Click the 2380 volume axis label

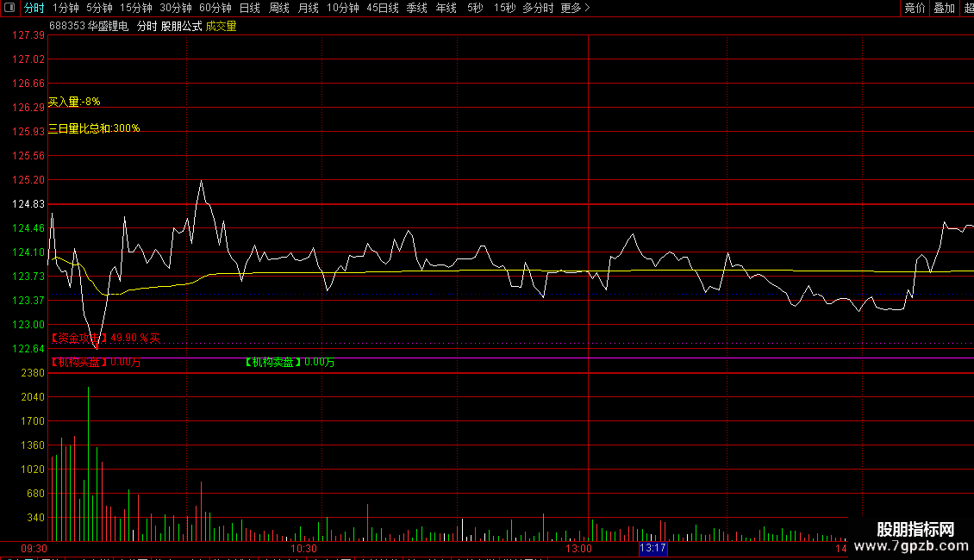33,373
